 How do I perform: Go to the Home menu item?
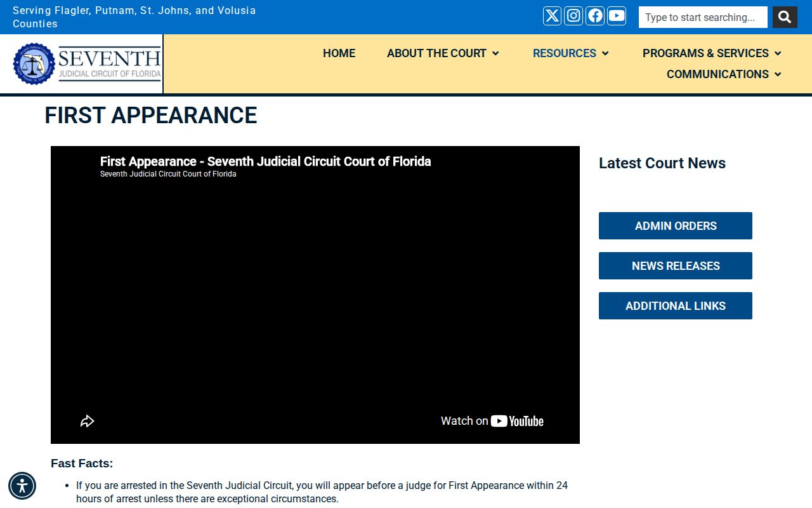pos(339,53)
